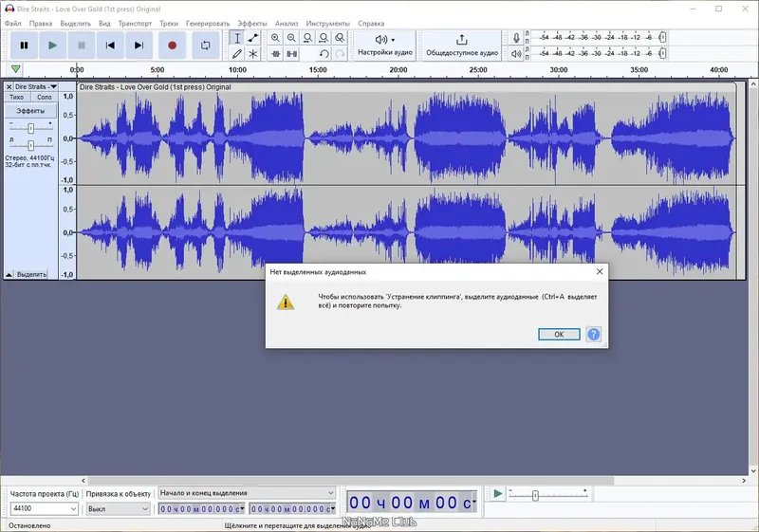Click the large audio position time display
Viewport: 759px width, 532px height.
point(412,503)
